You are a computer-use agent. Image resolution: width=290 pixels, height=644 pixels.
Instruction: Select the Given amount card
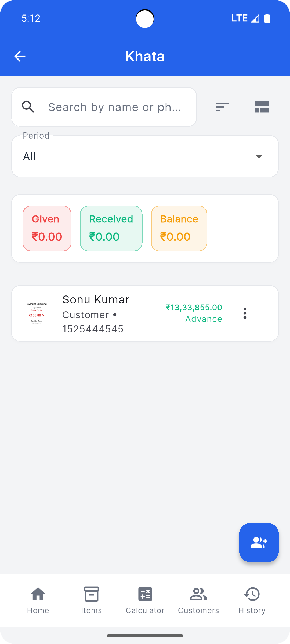coord(47,228)
